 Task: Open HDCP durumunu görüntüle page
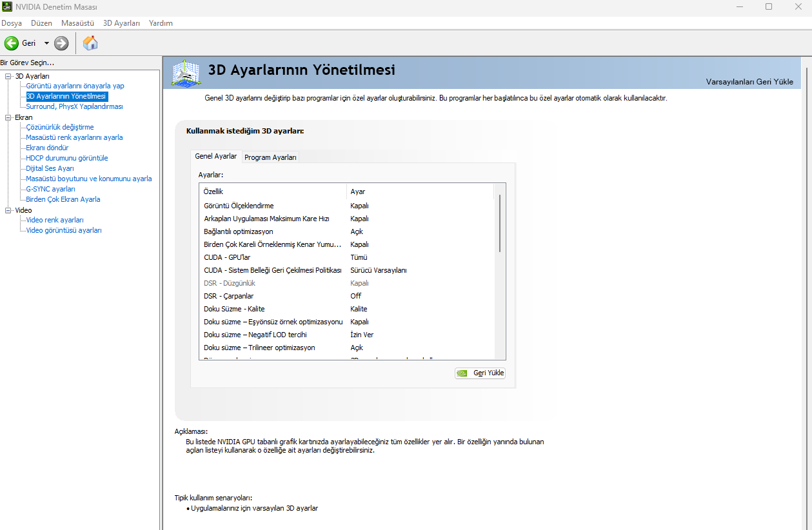(x=67, y=158)
